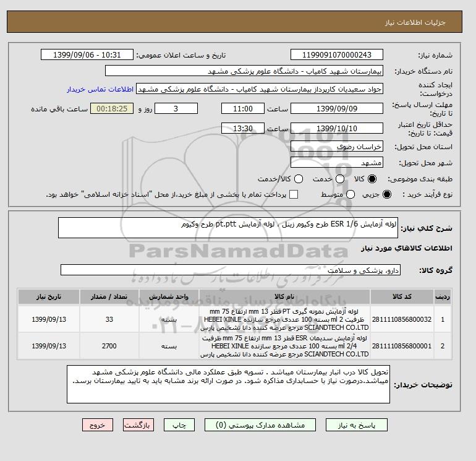476x461 pixels.
Task: Click the واحد شمارش column header
Action: [x=169, y=296]
